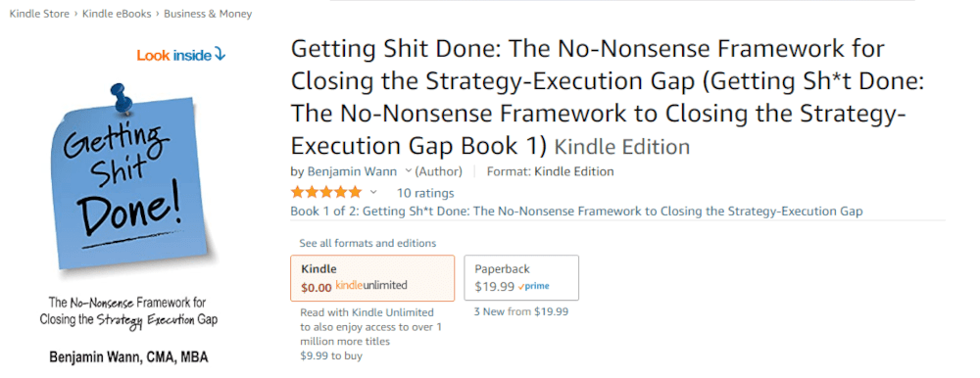
Task: Click the orange star rating icons
Action: click(326, 193)
